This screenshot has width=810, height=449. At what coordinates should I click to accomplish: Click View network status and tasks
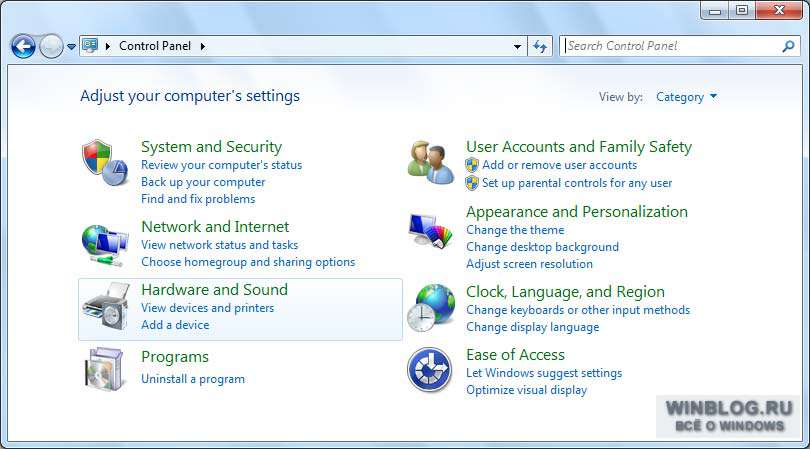[220, 245]
